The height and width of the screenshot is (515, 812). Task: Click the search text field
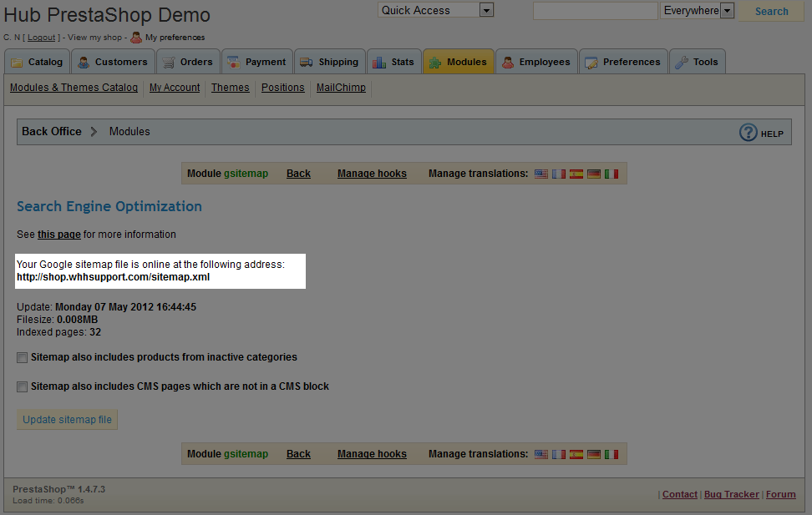pyautogui.click(x=595, y=11)
